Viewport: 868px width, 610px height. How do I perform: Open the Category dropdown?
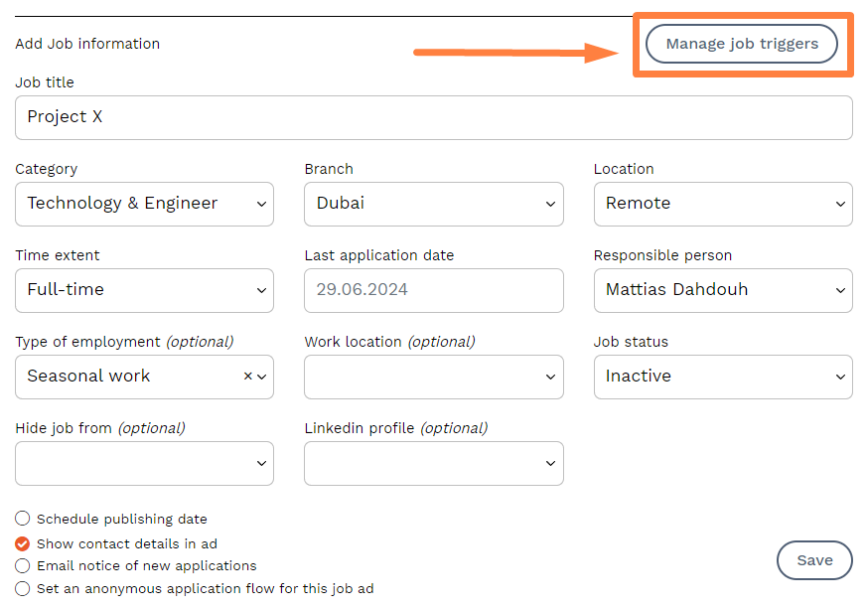[144, 204]
